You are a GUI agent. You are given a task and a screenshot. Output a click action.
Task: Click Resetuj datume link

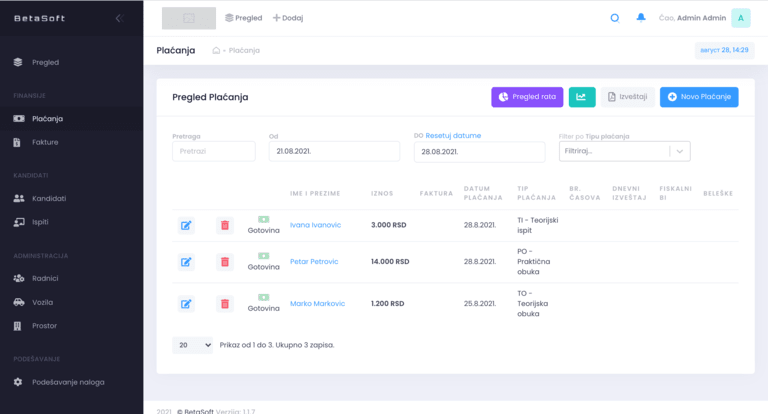453,136
